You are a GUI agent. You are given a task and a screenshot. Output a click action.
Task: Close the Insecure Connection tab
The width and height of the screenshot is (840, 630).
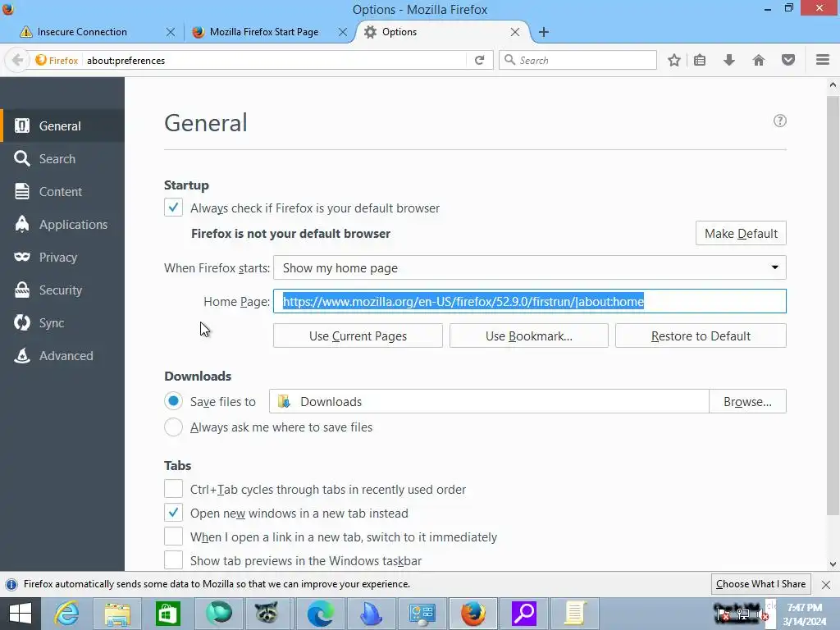tap(171, 32)
